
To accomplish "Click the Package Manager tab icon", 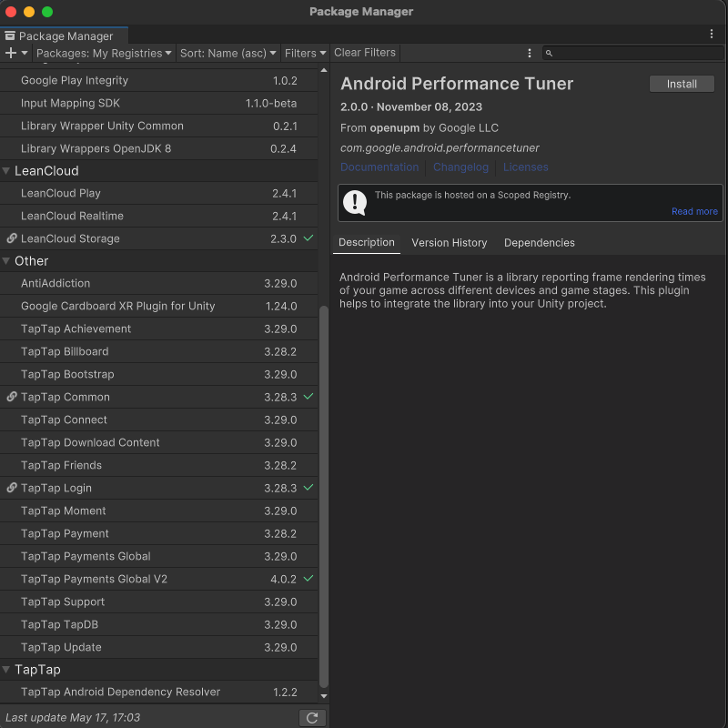I will (x=9, y=35).
